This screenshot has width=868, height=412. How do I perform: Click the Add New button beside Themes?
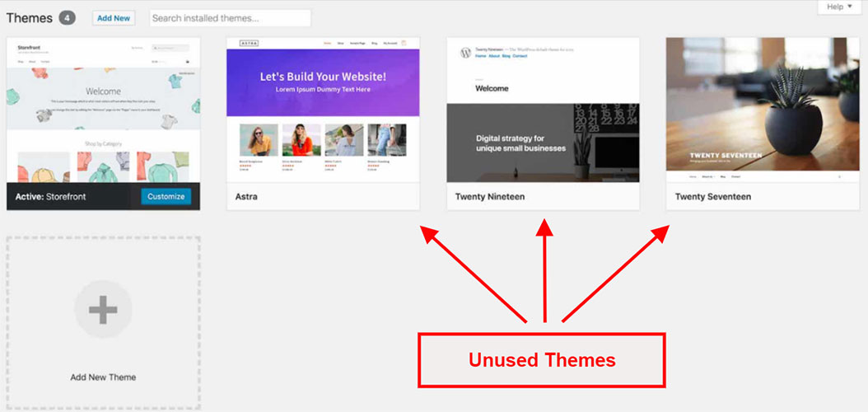[x=114, y=18]
